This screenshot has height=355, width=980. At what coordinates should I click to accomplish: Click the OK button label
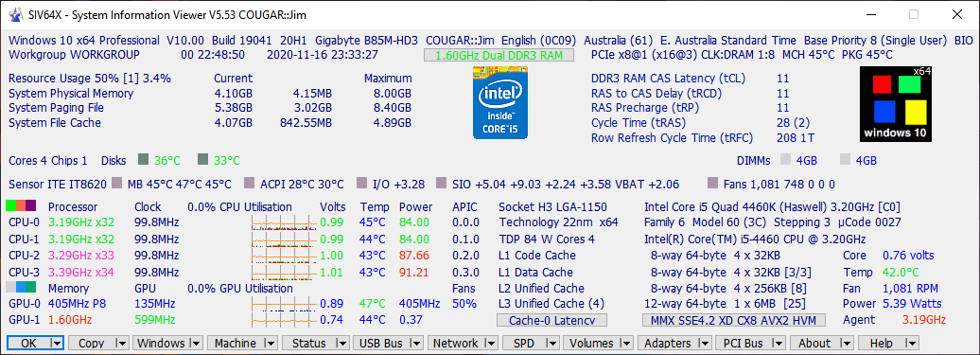pyautogui.click(x=28, y=343)
